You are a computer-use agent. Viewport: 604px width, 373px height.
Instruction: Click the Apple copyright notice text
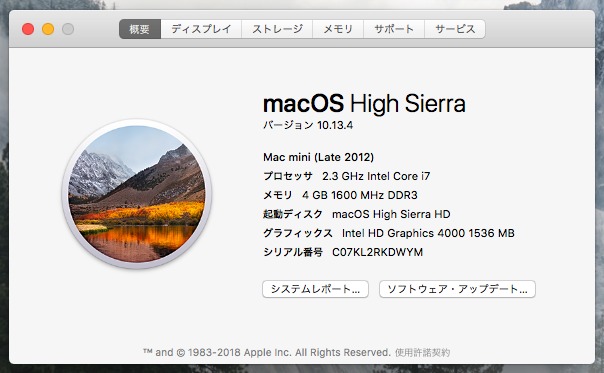pos(267,352)
